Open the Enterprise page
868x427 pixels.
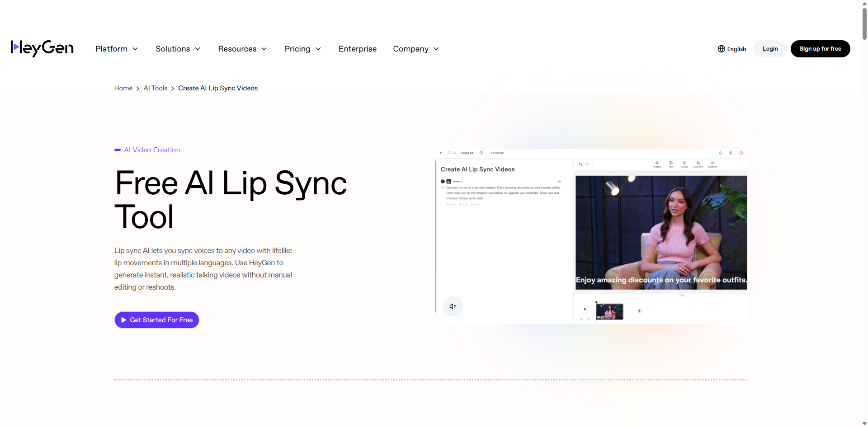[x=358, y=49]
